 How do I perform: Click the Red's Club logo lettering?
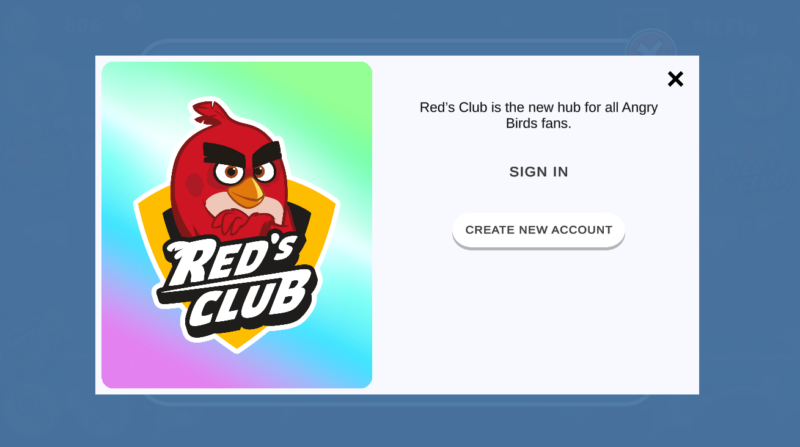[x=235, y=286]
